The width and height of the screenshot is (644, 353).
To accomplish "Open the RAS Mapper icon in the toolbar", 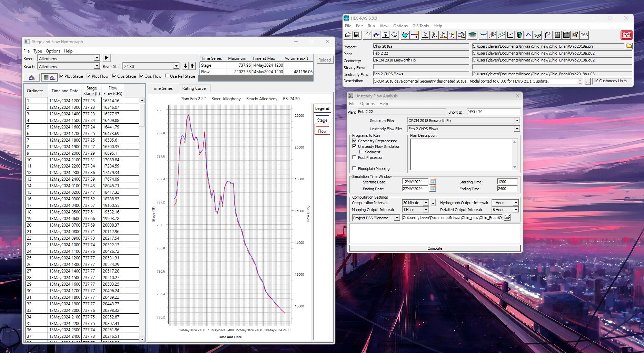I will (473, 35).
